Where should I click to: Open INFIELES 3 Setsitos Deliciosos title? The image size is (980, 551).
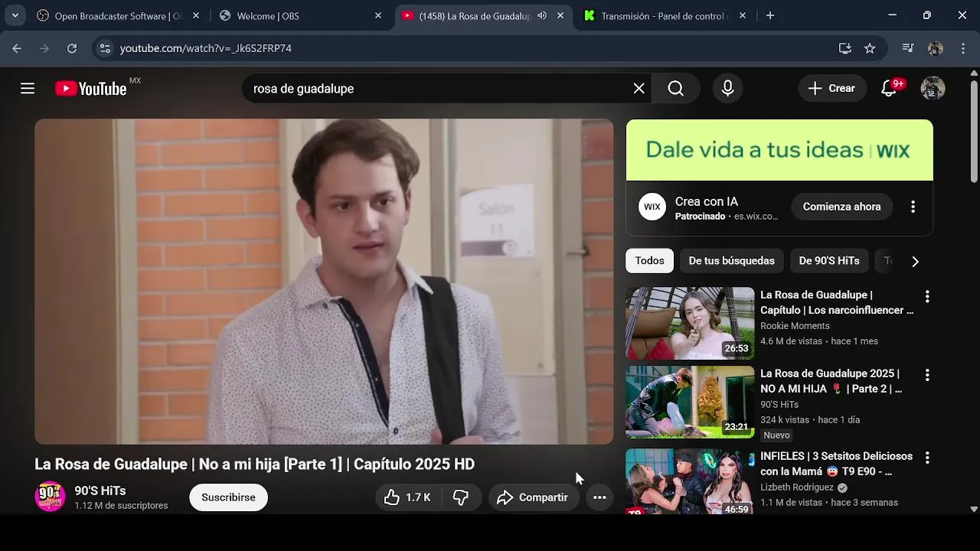[836, 464]
